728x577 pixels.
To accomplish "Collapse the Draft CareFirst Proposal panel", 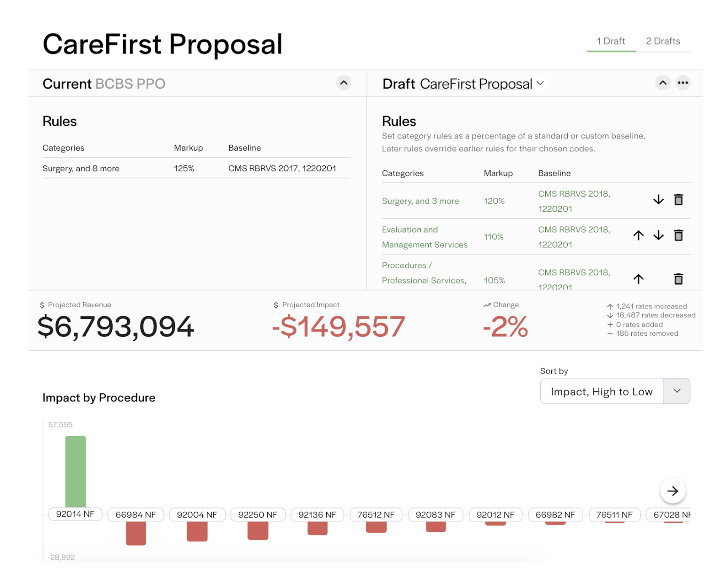I will [663, 83].
